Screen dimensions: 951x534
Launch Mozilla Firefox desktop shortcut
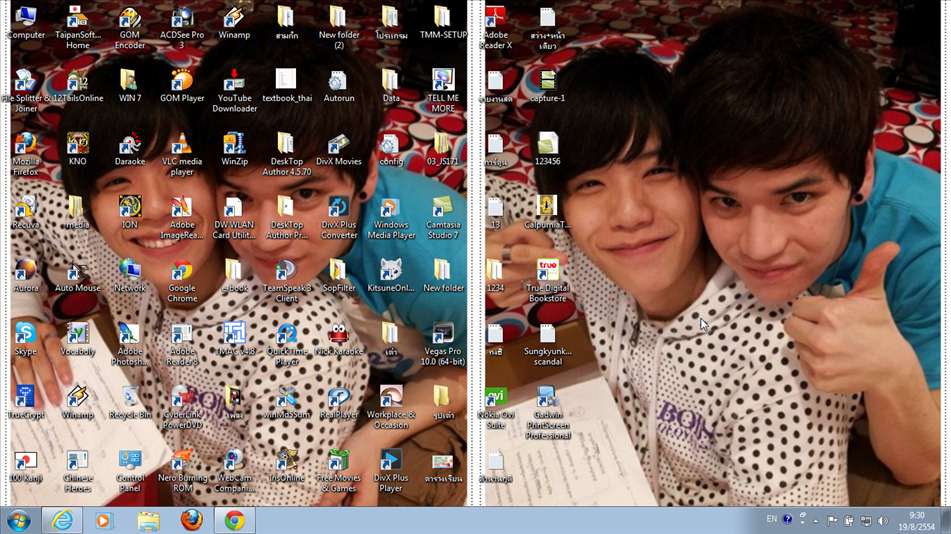25,154
